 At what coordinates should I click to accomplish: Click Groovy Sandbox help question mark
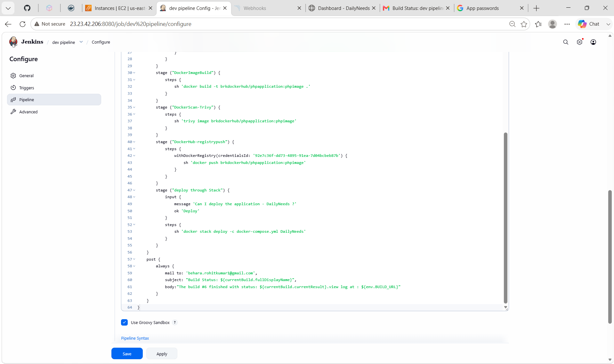(175, 322)
